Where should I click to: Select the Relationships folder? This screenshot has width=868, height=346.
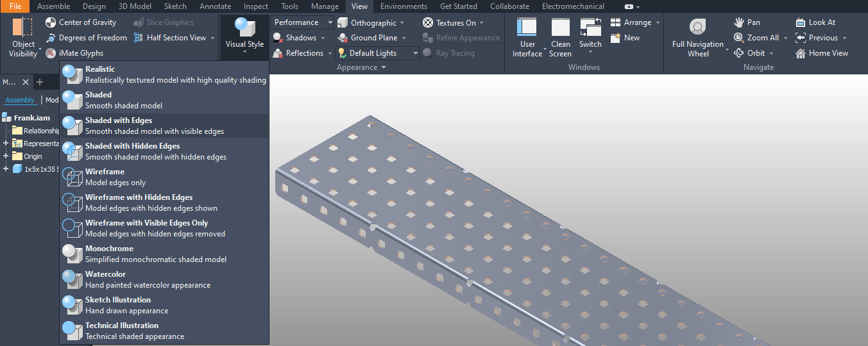[36, 131]
